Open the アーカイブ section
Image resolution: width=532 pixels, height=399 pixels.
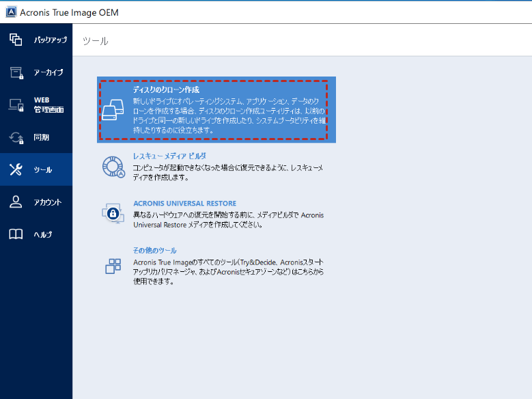point(36,72)
